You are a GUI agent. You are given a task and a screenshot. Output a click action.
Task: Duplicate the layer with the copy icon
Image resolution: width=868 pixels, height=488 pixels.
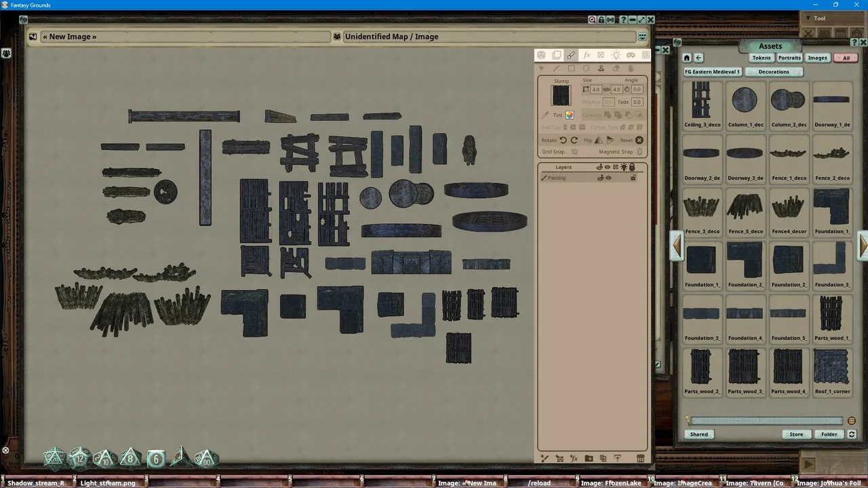pos(603,459)
